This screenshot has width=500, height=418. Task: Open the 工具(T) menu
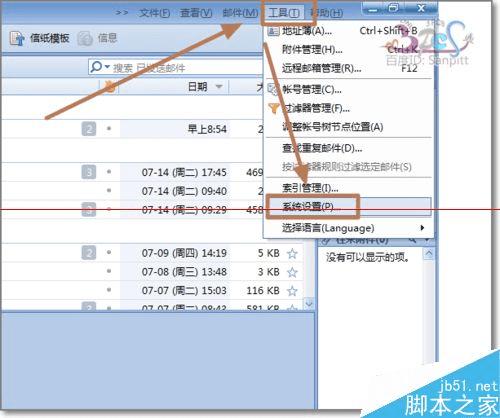284,13
